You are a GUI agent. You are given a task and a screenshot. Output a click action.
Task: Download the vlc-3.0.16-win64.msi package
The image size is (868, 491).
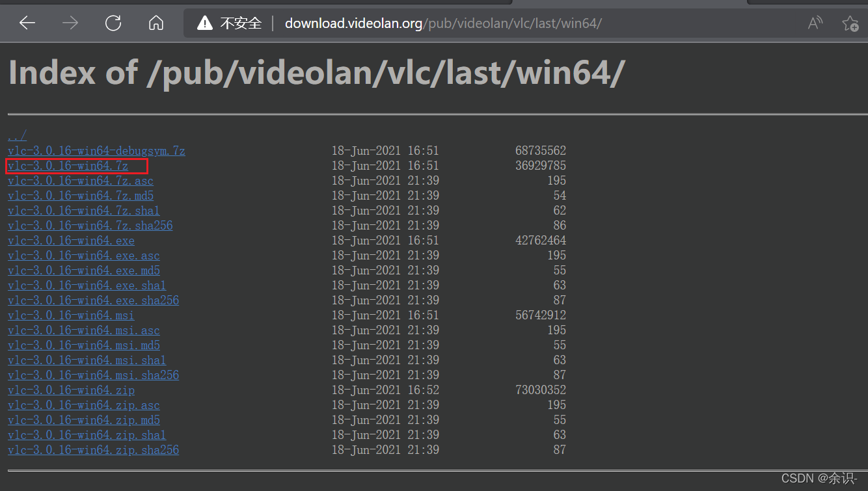point(71,315)
